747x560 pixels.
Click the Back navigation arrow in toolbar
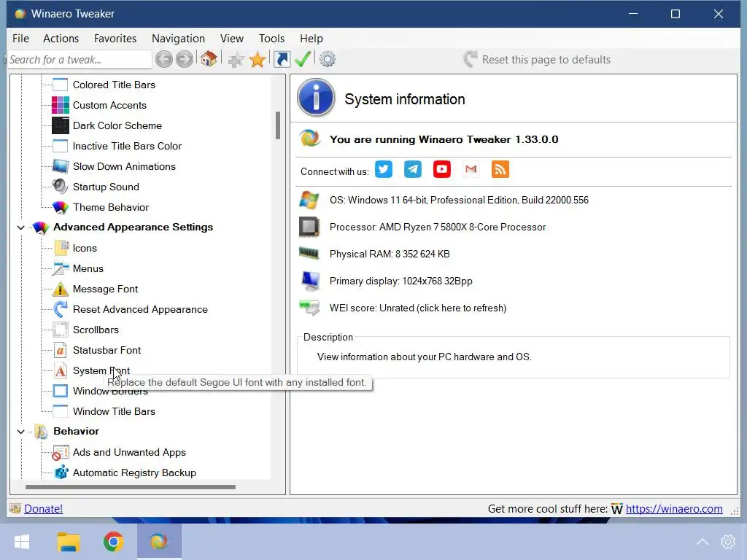point(164,59)
